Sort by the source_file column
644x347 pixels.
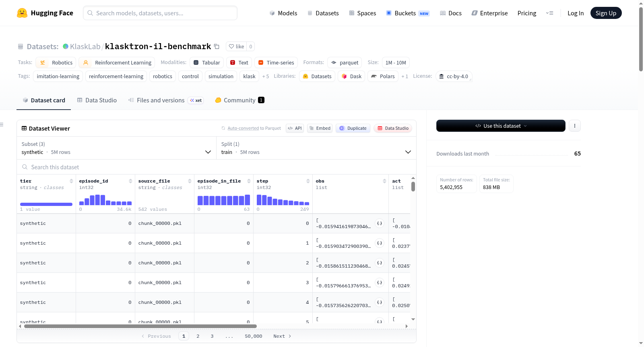click(x=190, y=181)
